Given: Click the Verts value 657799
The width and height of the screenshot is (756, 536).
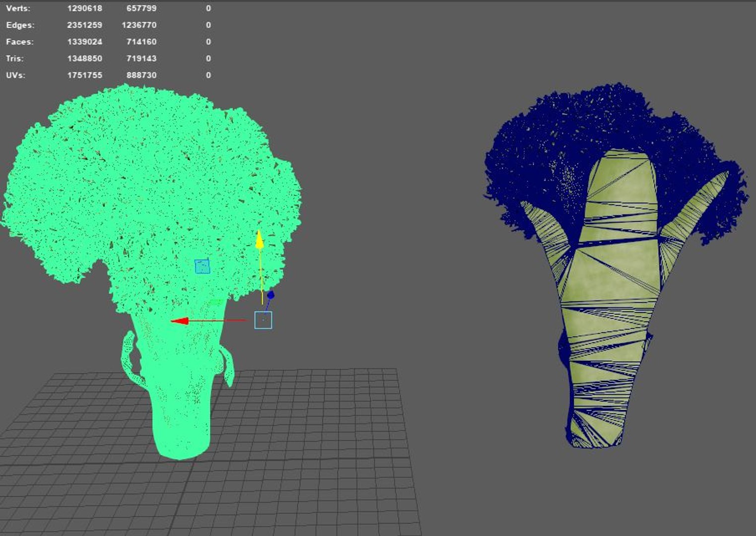Looking at the screenshot, I should click(141, 8).
